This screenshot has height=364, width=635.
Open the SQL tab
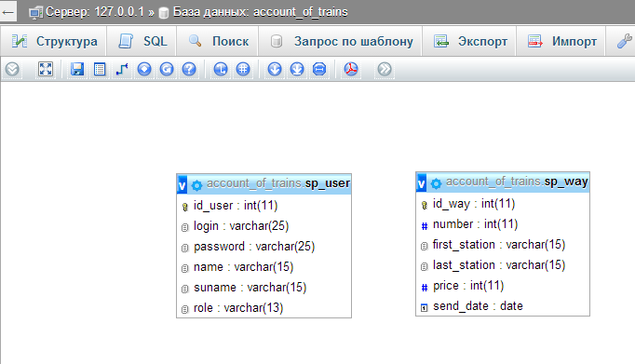[142, 41]
